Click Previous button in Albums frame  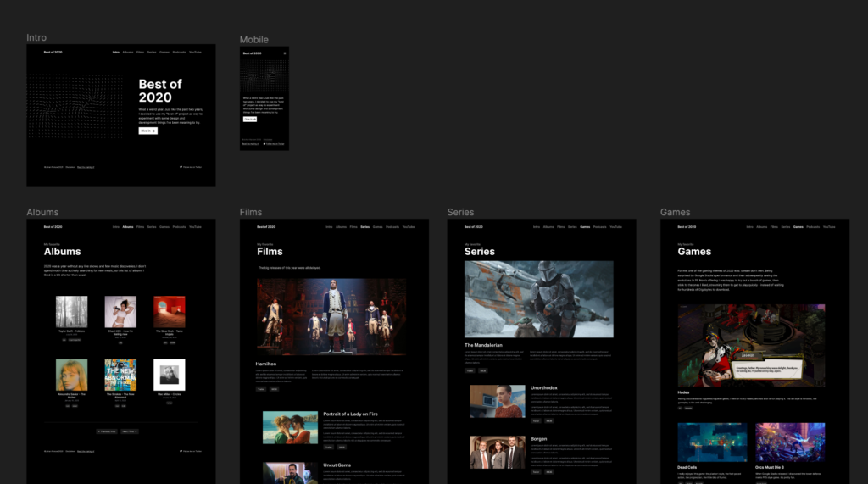pyautogui.click(x=107, y=431)
